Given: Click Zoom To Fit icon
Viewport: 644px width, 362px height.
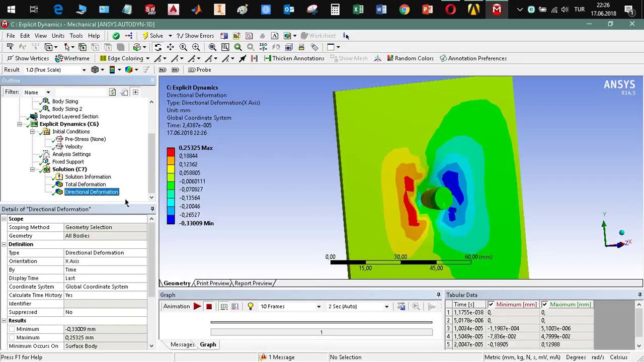Looking at the screenshot, I should click(212, 47).
